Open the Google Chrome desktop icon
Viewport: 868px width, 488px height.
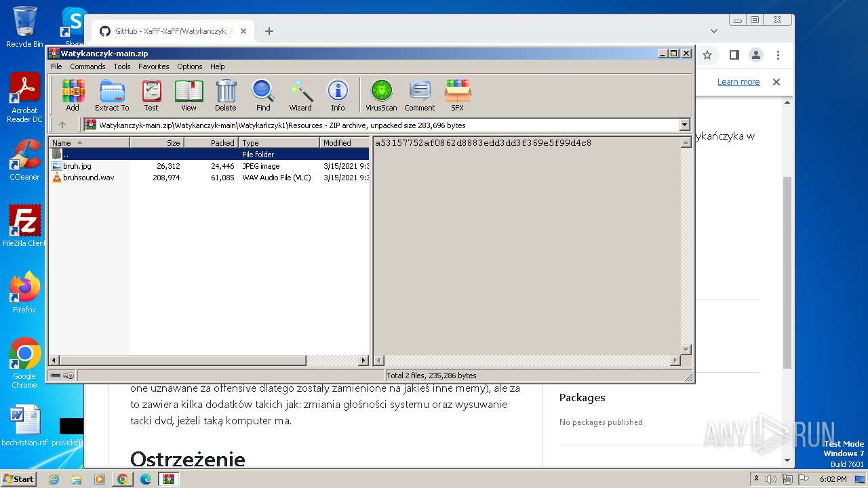[24, 363]
